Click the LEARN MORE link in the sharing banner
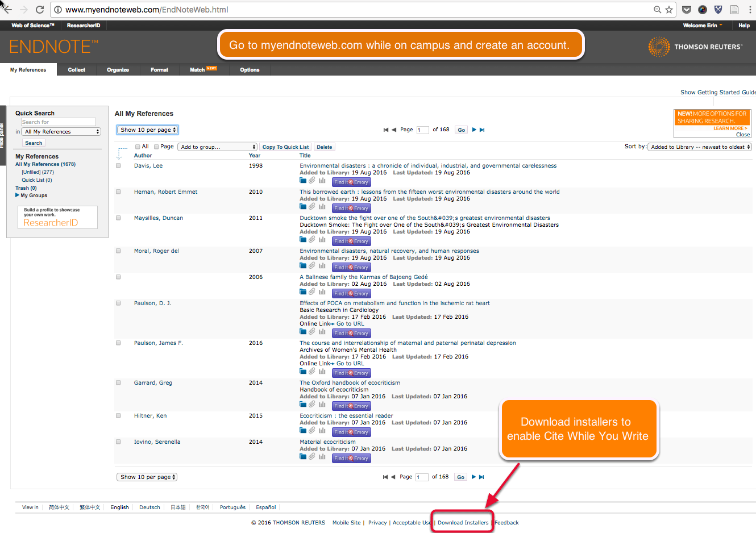 730,128
